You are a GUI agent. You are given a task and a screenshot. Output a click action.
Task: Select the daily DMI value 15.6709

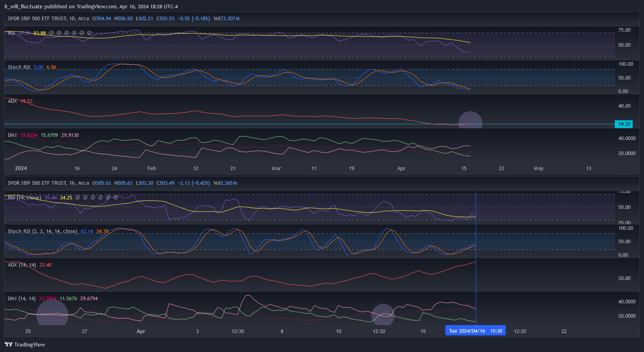(49, 135)
